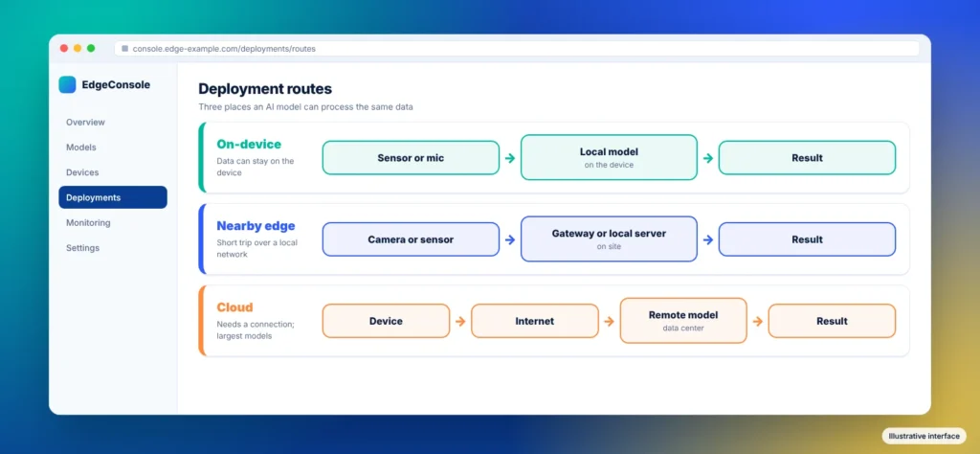Click the Remote model data center step
The image size is (980, 454).
683,320
